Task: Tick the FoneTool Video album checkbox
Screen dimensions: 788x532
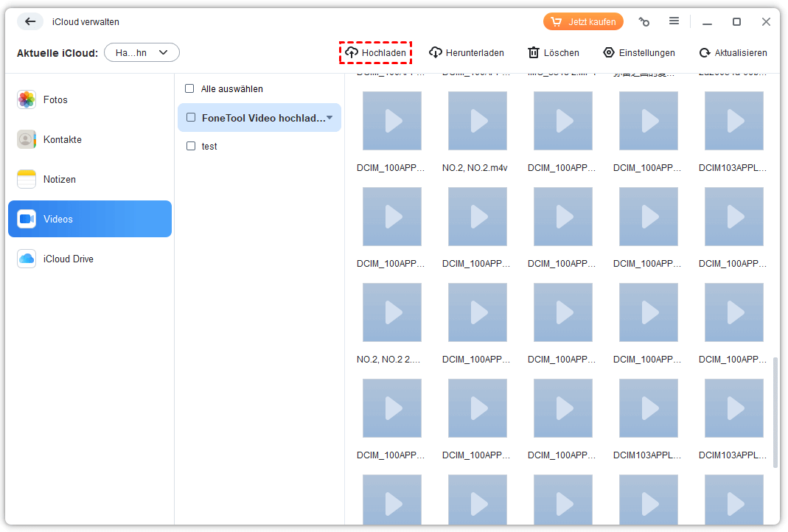Action: (x=191, y=117)
